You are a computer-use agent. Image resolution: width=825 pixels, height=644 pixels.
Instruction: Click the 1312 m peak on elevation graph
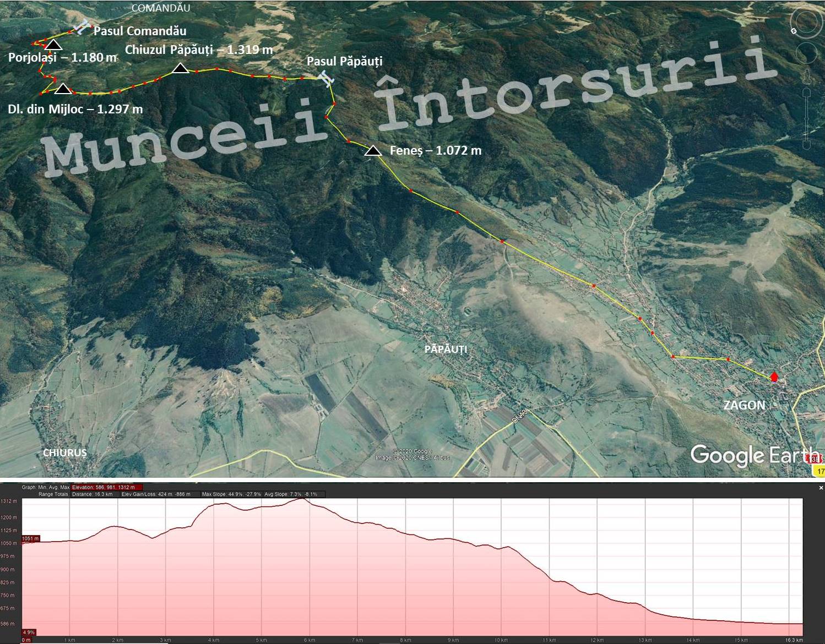(x=302, y=499)
